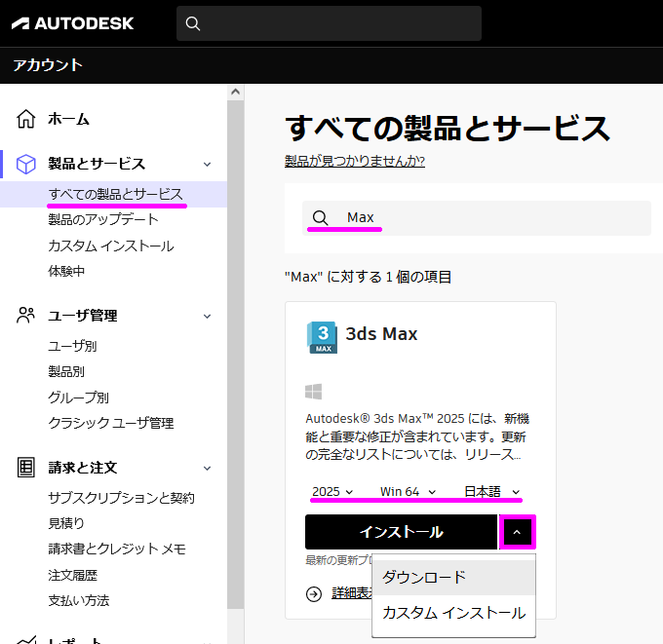Open 支払い方法 in the sidebar
Screen dimensions: 663x644
point(78,600)
